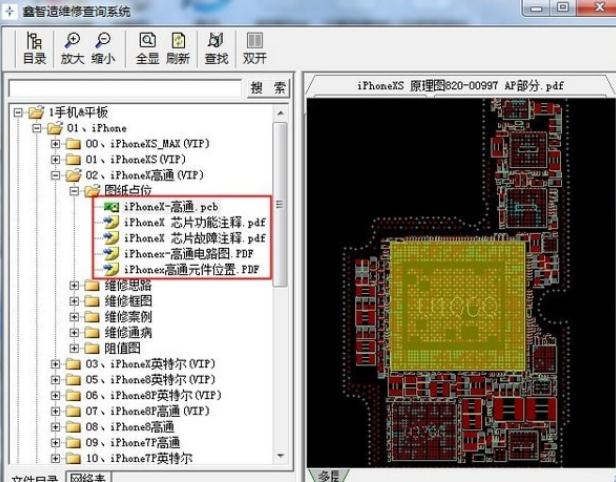Click the 查找 find toolbar icon
The width and height of the screenshot is (616, 482).
216,48
